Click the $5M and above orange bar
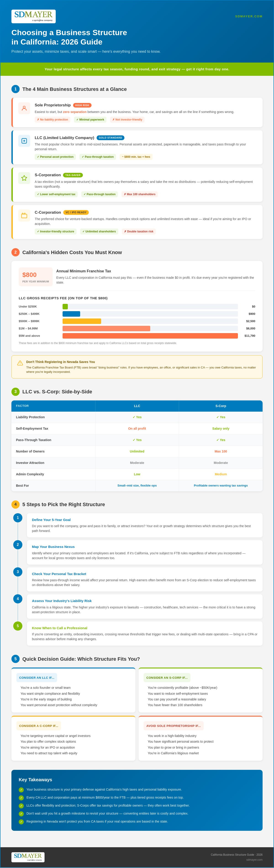 (x=150, y=336)
